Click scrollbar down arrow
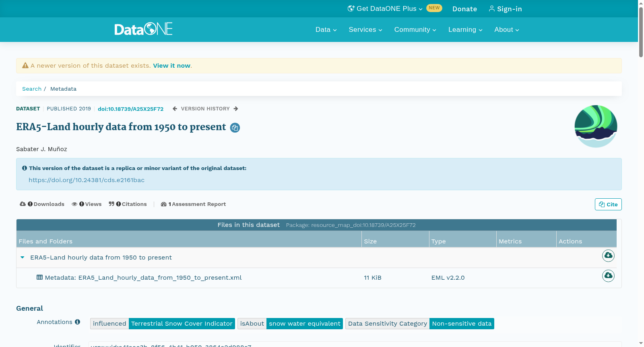This screenshot has width=644, height=347. coord(641,343)
